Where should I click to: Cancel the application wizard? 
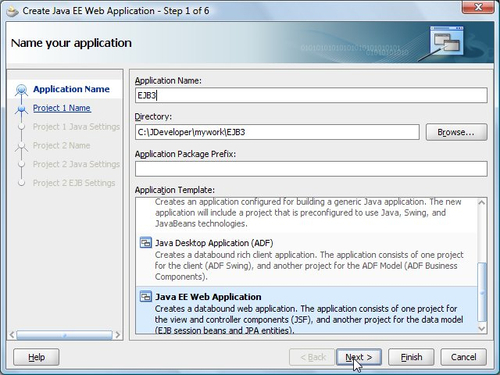point(463,357)
